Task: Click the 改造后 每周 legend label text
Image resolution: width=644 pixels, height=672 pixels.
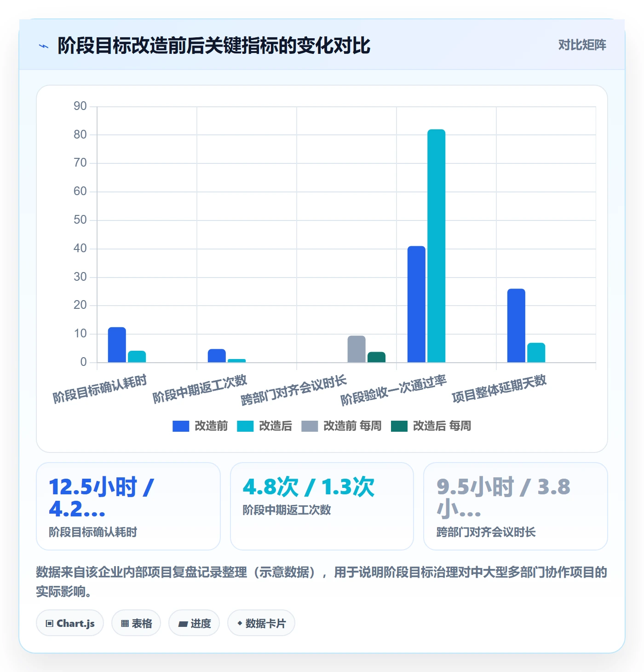Action: click(x=442, y=426)
